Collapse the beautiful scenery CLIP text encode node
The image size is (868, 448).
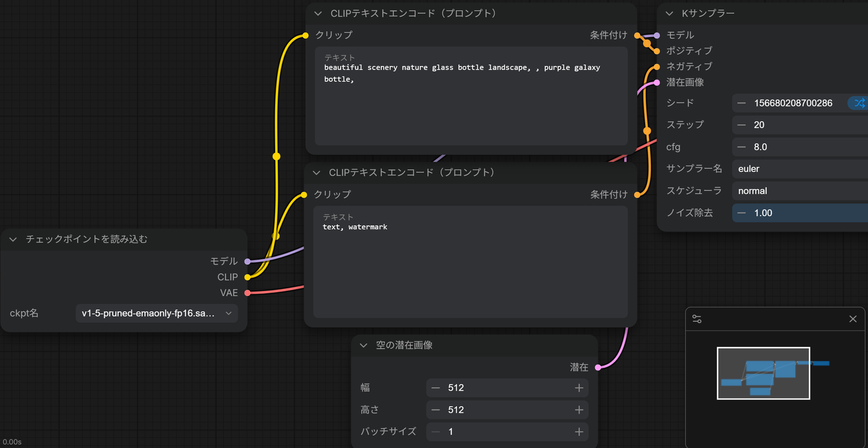coord(318,14)
